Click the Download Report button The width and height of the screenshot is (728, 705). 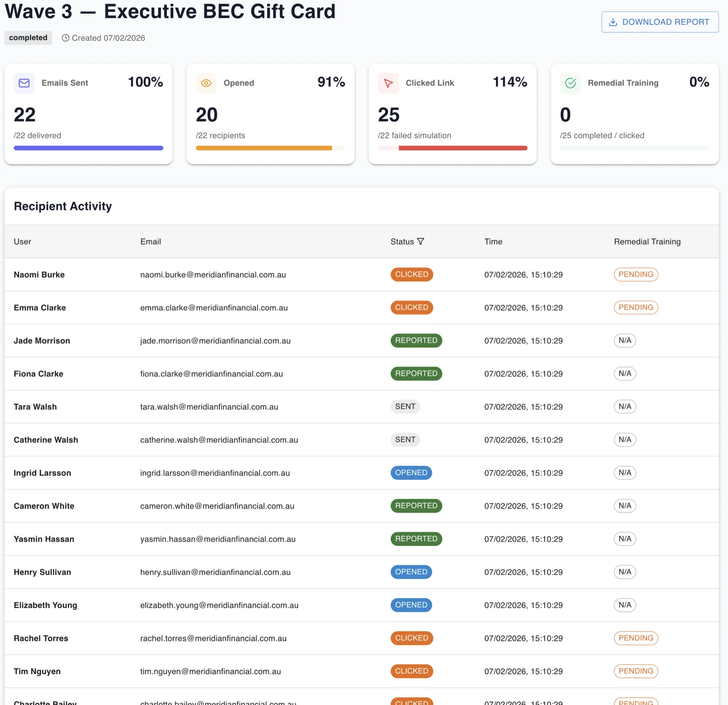point(660,22)
